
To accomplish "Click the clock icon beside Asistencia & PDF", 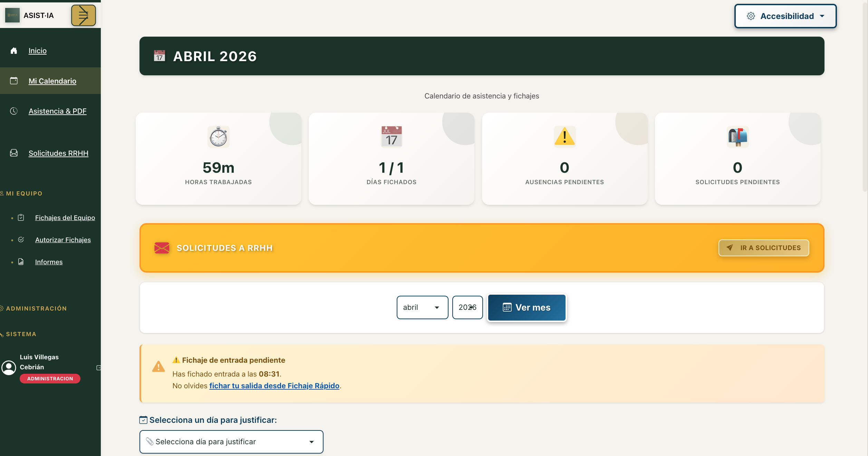I will 14,111.
